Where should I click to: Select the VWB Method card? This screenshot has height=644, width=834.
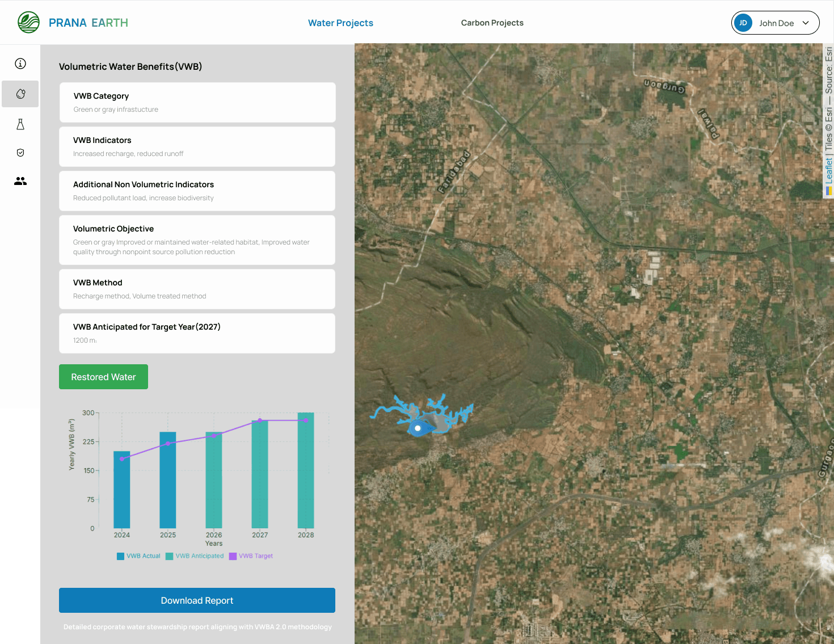point(197,289)
